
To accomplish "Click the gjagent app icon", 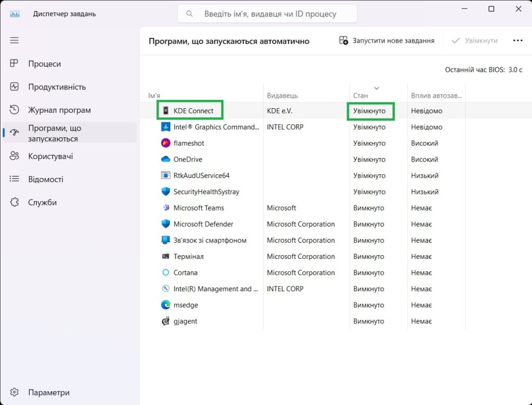I will click(166, 321).
